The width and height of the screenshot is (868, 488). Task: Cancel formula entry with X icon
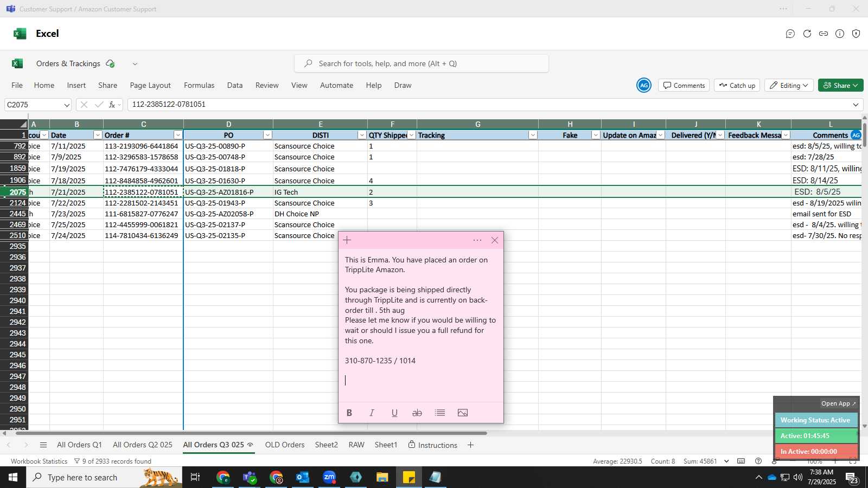pyautogui.click(x=84, y=105)
